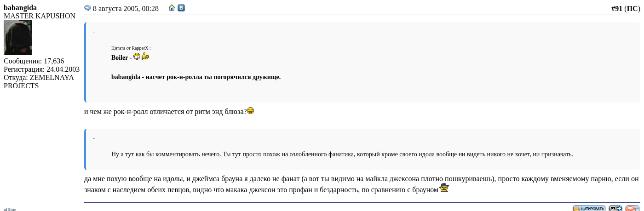Click the hat-wearing smiley ending the post

click(x=444, y=188)
